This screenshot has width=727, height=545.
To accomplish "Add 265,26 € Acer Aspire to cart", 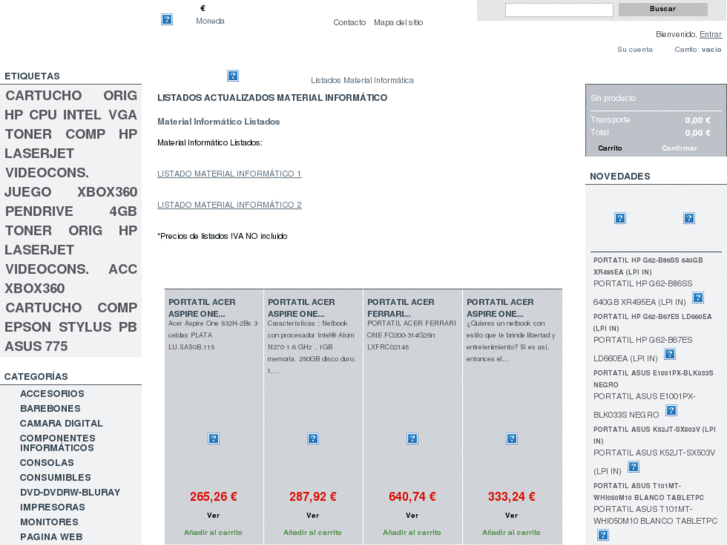I will (x=213, y=532).
